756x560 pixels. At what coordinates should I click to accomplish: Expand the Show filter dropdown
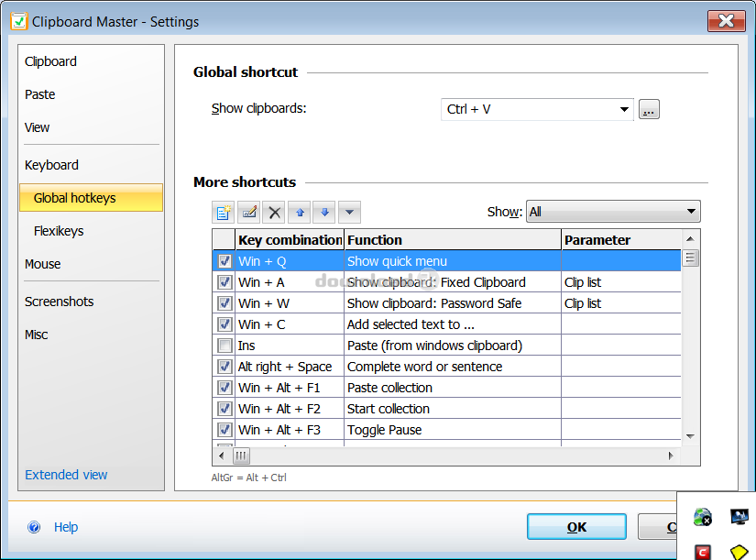pos(691,212)
